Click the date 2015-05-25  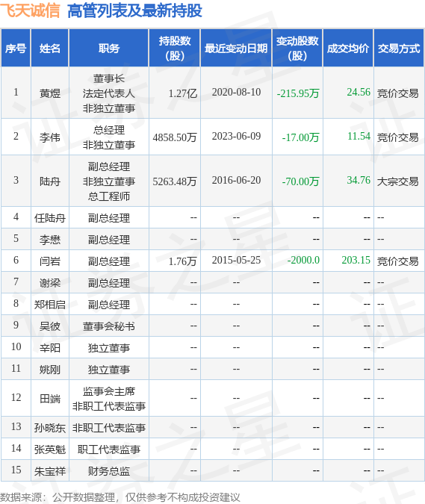(x=236, y=260)
